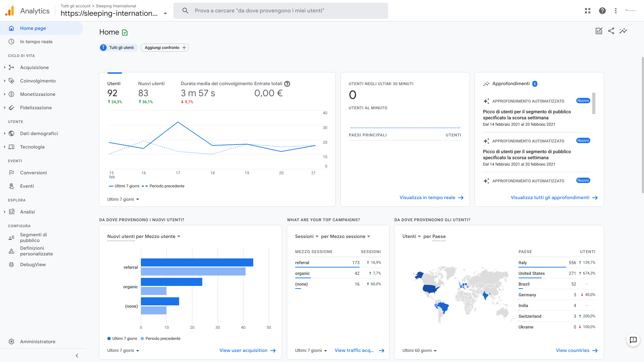Click the Eventi touch icon
644x362 pixels.
coord(11,186)
